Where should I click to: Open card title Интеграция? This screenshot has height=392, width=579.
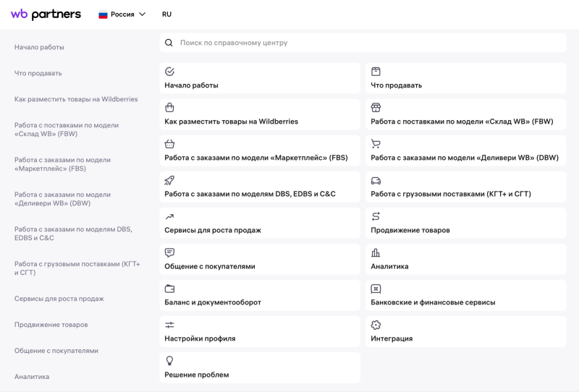point(392,338)
